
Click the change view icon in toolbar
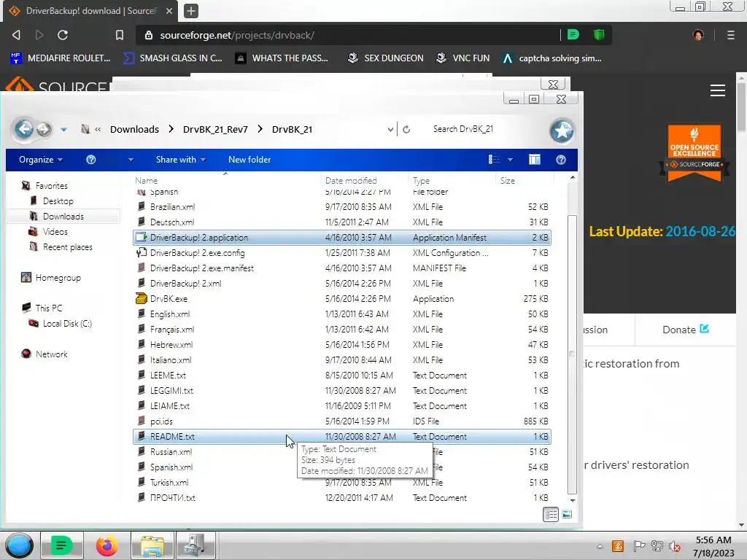(x=494, y=160)
